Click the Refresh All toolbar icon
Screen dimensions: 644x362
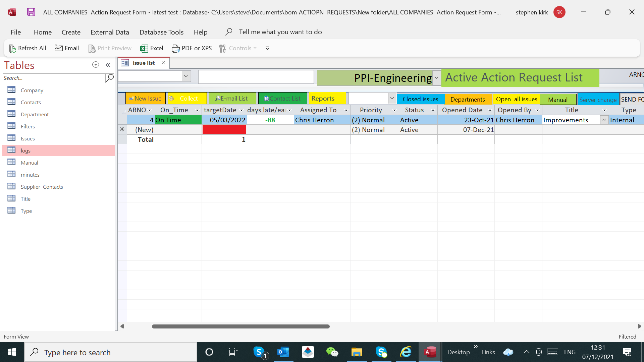click(x=12, y=48)
